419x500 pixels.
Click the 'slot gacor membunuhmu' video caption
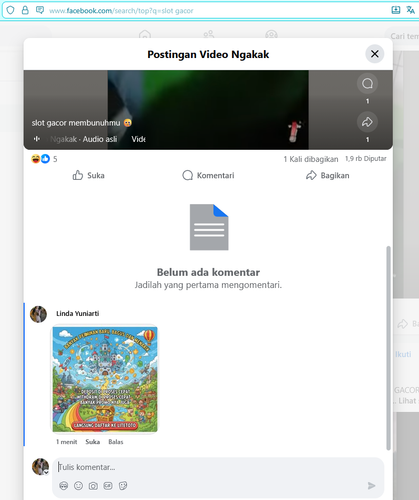pyautogui.click(x=82, y=123)
